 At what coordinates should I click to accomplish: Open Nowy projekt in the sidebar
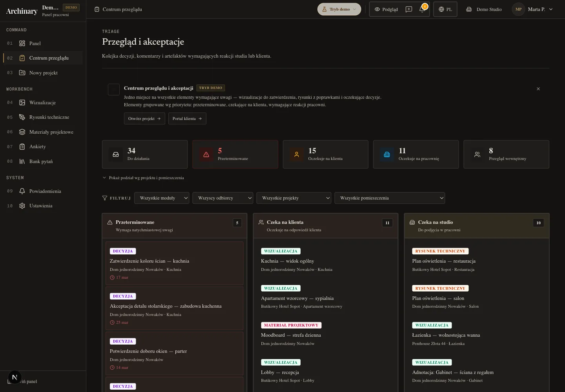43,73
